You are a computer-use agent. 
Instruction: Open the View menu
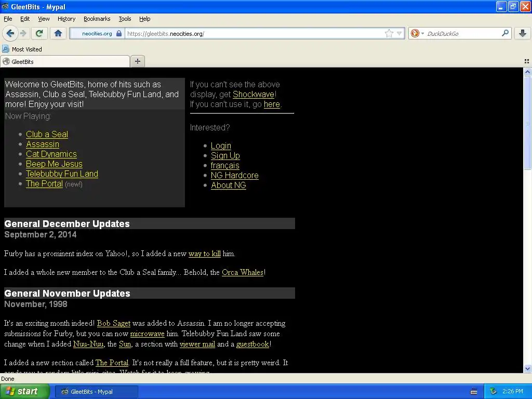[x=44, y=19]
